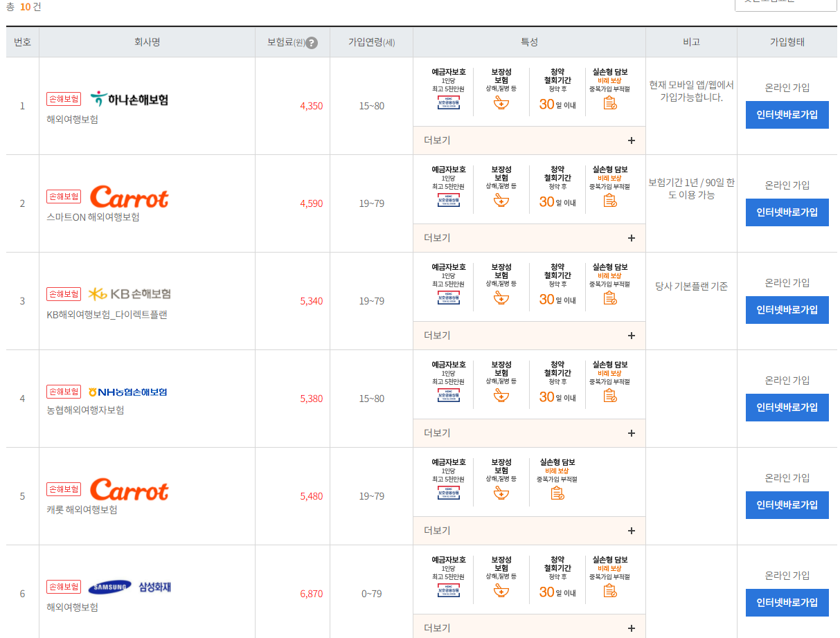Click the 보장성 보험 mortar icon in the 캐롯 해외여행보험 row

tap(501, 493)
